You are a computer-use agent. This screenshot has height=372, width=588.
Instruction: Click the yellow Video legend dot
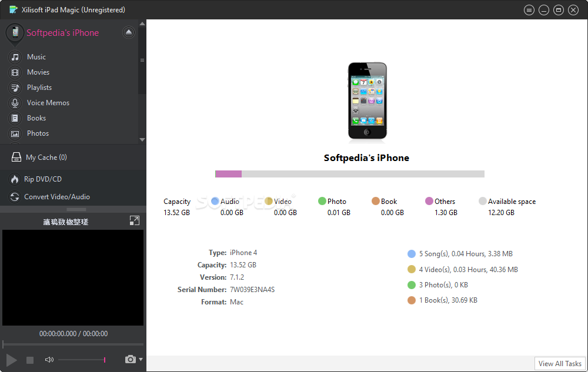[x=269, y=201]
